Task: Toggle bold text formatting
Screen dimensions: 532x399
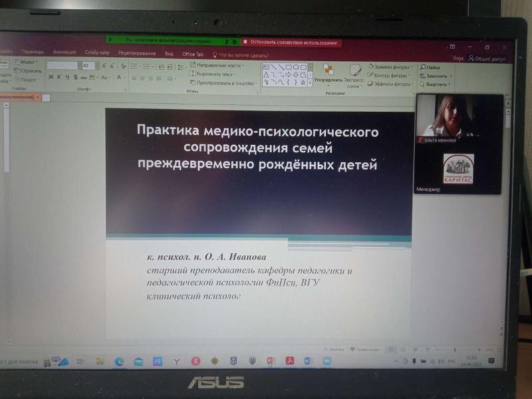Action: [50, 77]
